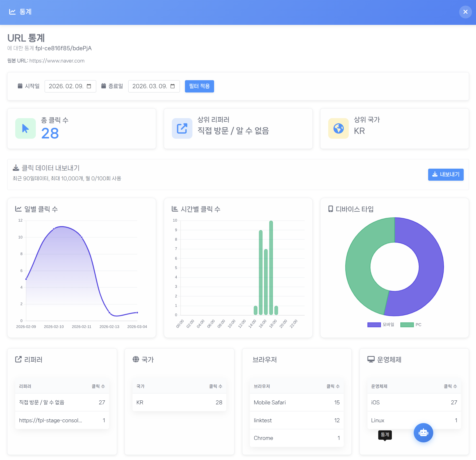Click the purple 모바일 legend swatch

click(x=374, y=324)
